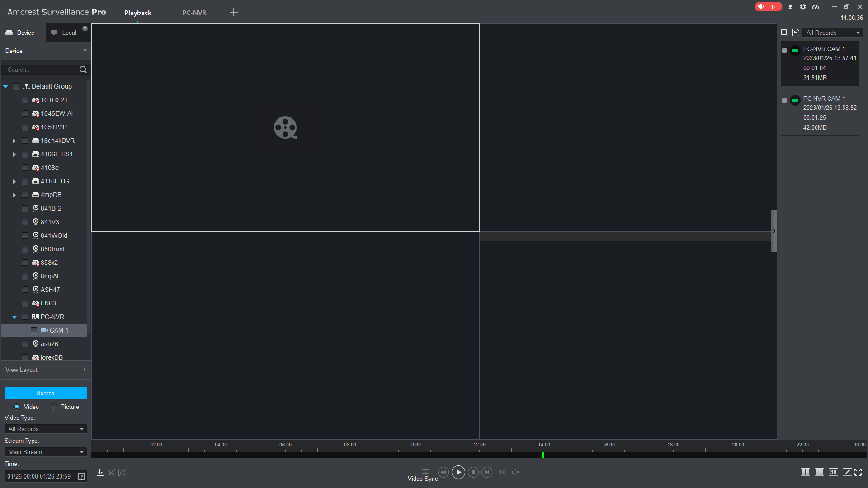Add a new tab with plus icon
The image size is (868, 488).
[234, 12]
